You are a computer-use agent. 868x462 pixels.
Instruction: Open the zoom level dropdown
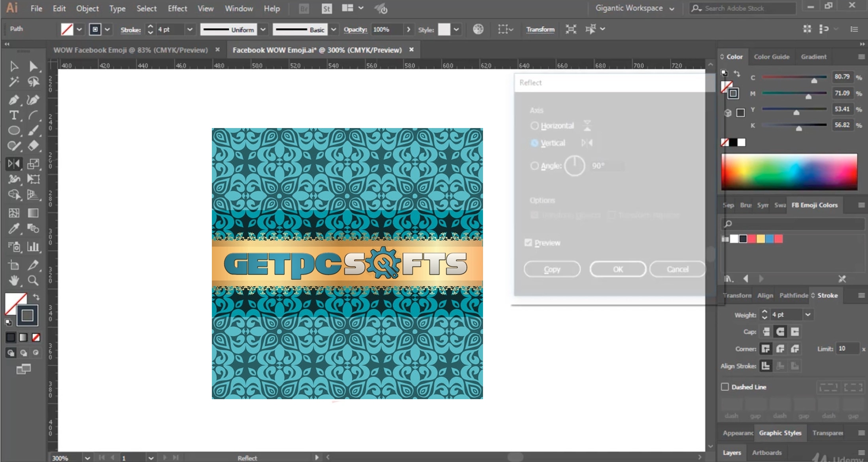click(87, 458)
